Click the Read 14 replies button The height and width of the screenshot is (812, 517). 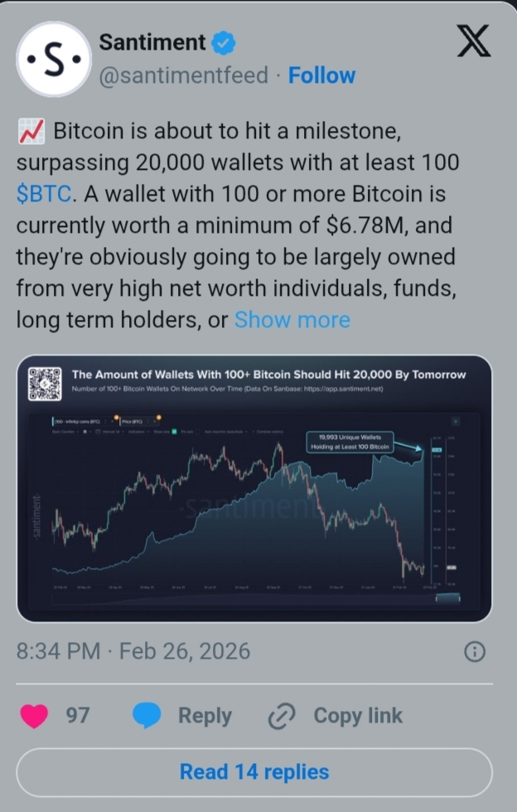pyautogui.click(x=254, y=772)
